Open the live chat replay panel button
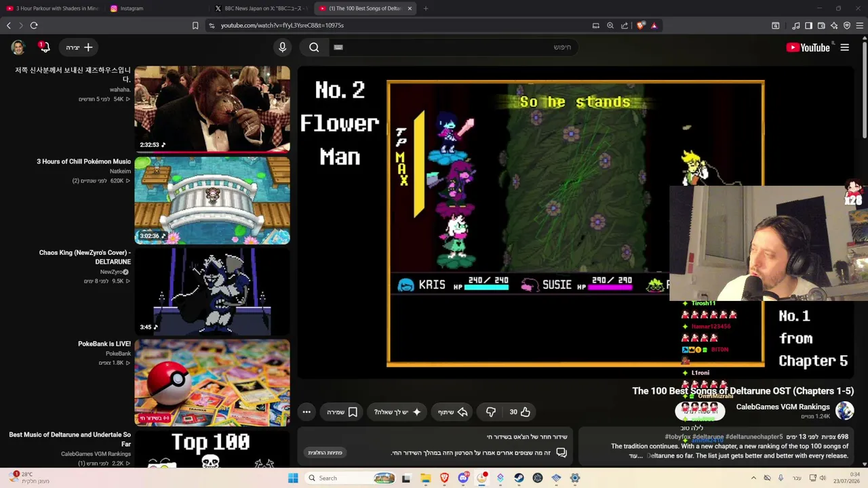868x488 pixels. pos(325,453)
